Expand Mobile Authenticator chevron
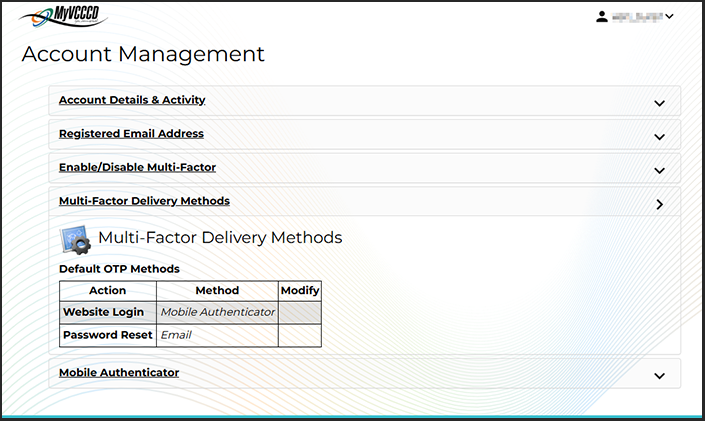Viewport: 705px width, 421px height. (x=659, y=376)
